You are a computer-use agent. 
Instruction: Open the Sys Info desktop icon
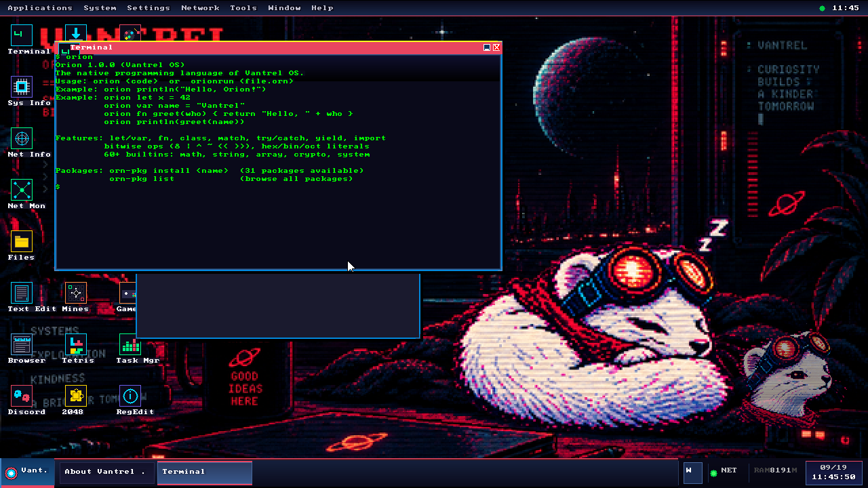[x=22, y=87]
